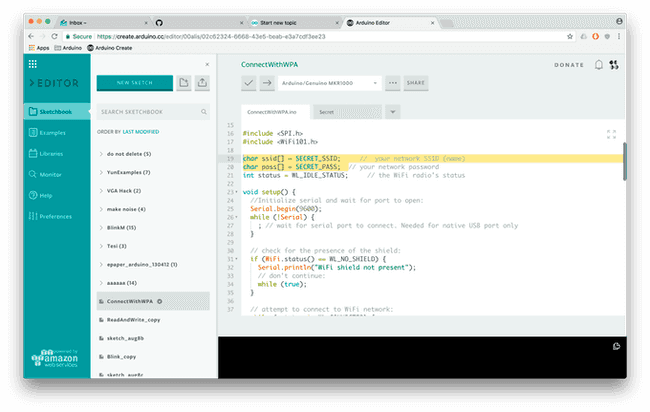
Task: Open the tabs dropdown arrow next to Secret
Action: [x=392, y=111]
